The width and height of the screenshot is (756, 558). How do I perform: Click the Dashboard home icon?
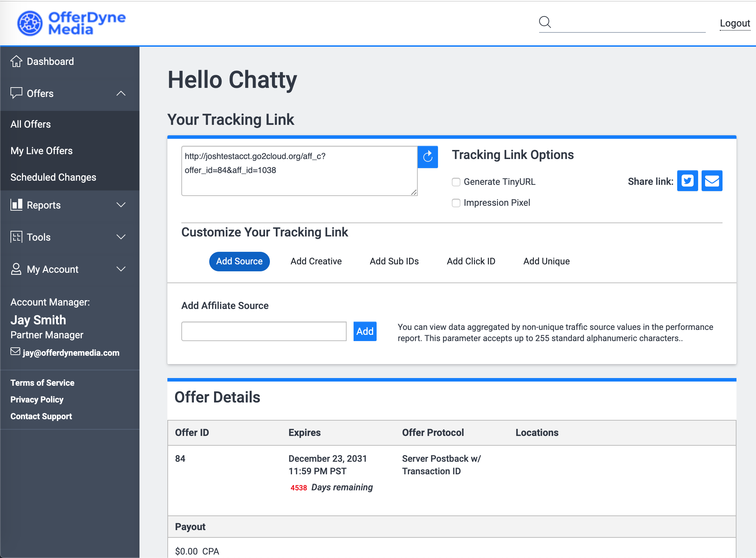[x=16, y=61]
